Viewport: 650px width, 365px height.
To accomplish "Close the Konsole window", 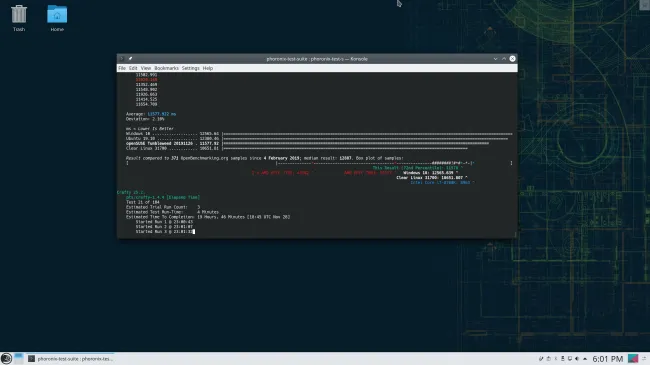I will tap(512, 59).
